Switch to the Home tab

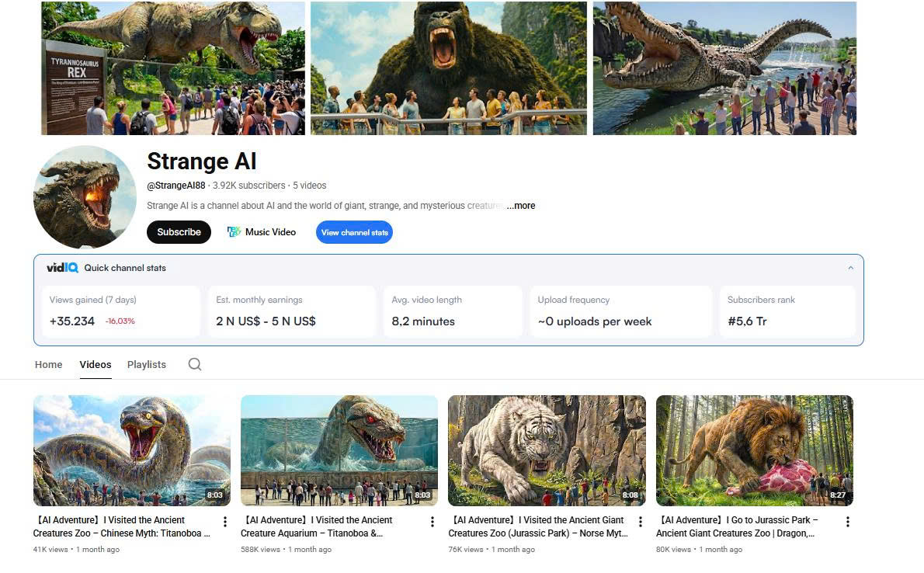coord(48,364)
